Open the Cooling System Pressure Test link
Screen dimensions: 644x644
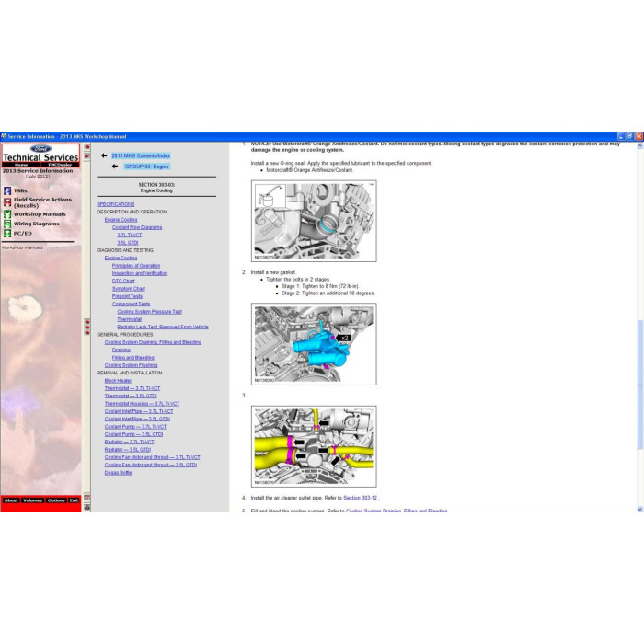(149, 312)
